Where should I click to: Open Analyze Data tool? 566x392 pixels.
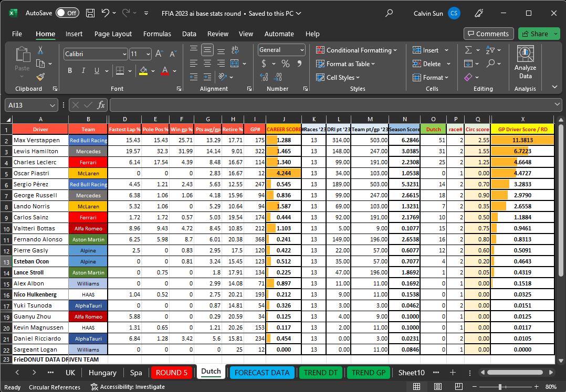pos(525,62)
